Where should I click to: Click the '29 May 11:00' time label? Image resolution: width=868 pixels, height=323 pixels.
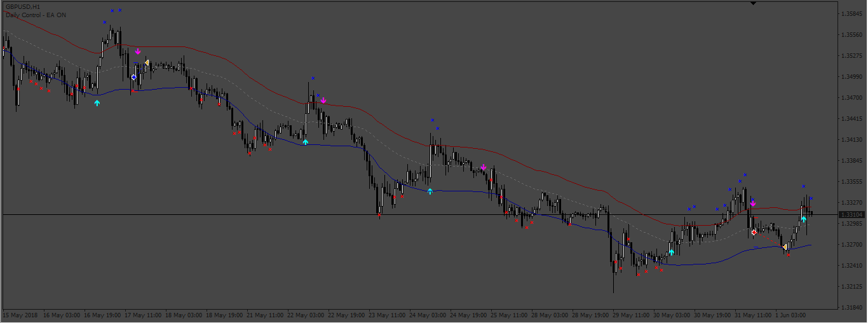(x=630, y=315)
